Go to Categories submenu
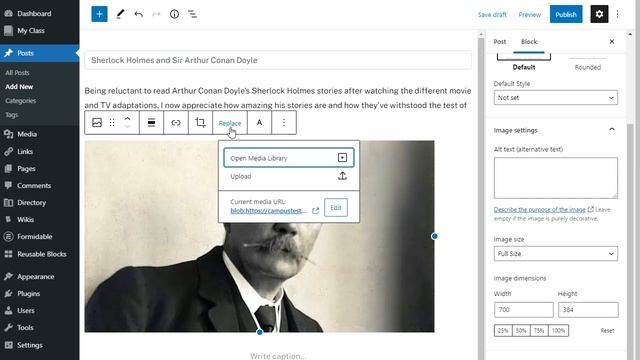This screenshot has height=360, width=640. pos(20,101)
